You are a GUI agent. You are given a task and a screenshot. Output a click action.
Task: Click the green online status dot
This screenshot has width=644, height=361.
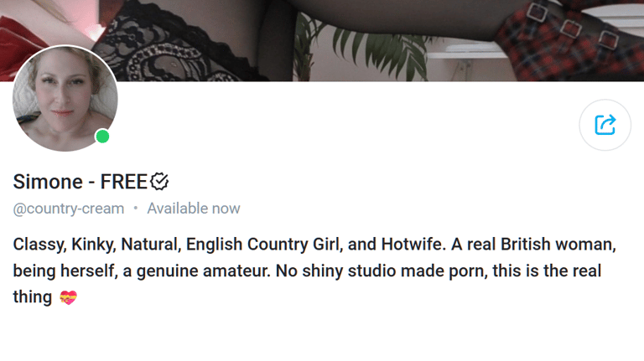pos(102,137)
